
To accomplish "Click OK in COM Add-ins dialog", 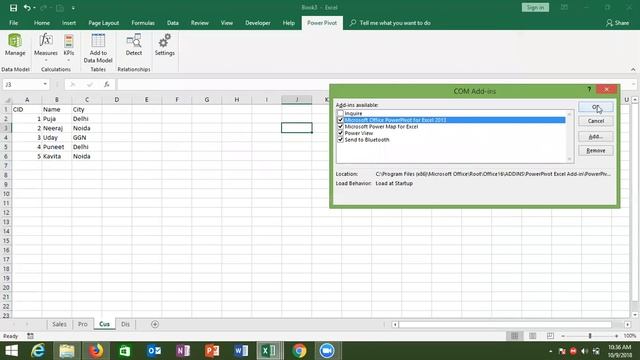I will pyautogui.click(x=596, y=107).
